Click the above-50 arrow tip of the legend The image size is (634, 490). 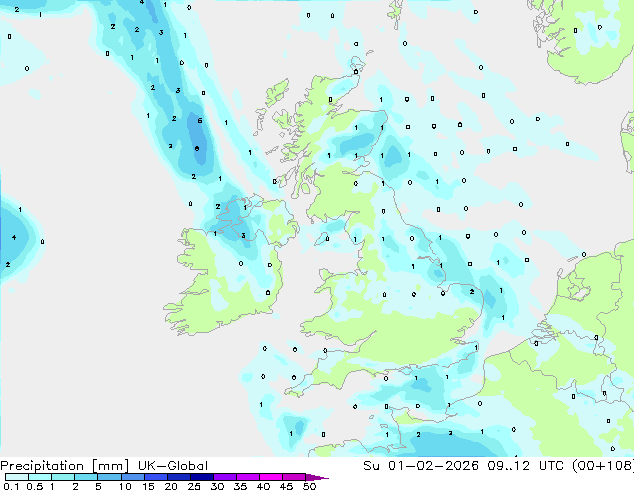click(x=317, y=477)
